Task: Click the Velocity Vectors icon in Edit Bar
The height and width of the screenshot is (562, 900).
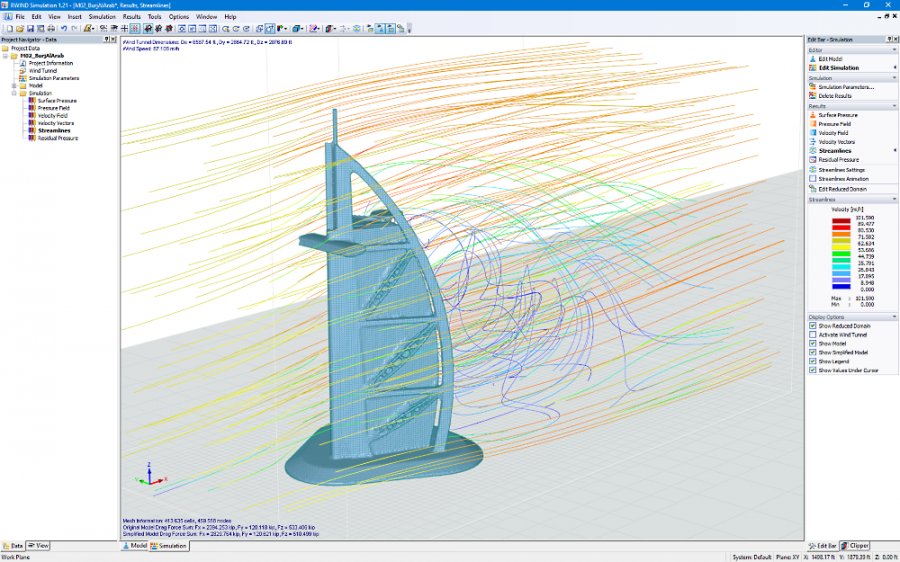Action: click(x=813, y=142)
